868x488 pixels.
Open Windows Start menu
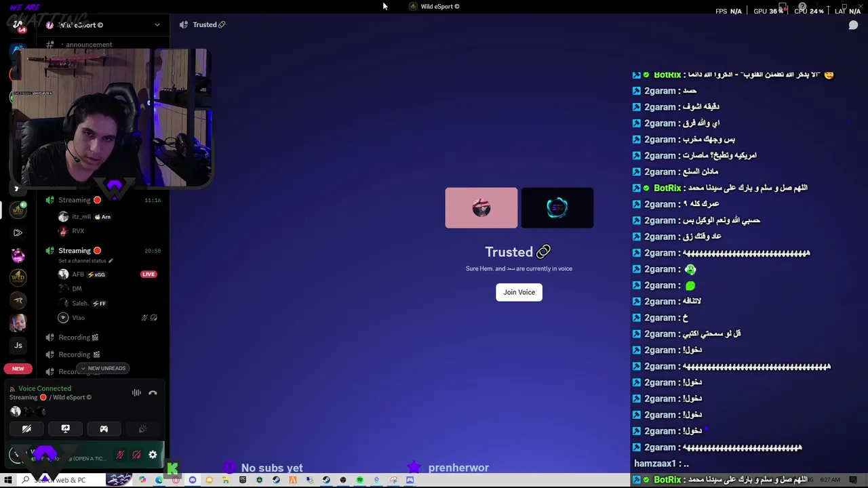[8, 480]
